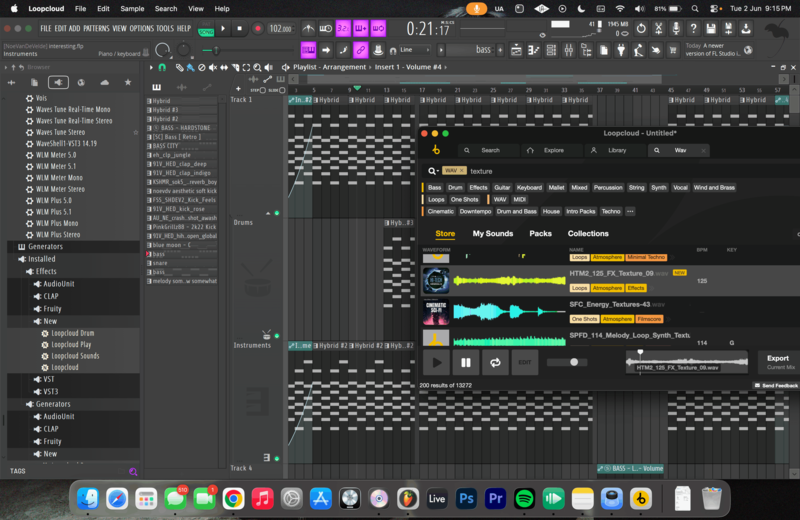The width and height of the screenshot is (800, 520).
Task: Click the tempo 102.000 field
Action: click(x=281, y=29)
